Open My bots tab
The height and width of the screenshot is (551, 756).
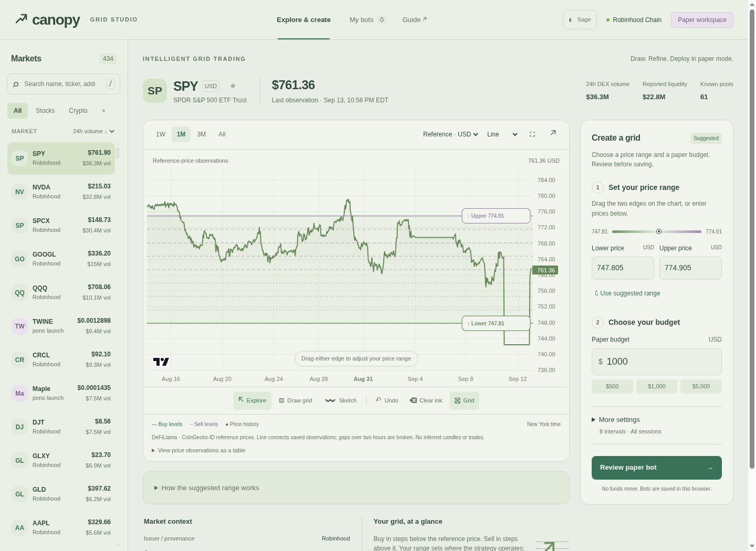click(x=368, y=20)
